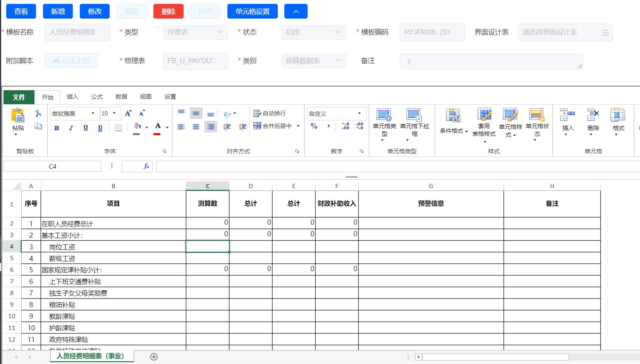
Task: Toggle right horizontal alignment
Action: [x=211, y=127]
